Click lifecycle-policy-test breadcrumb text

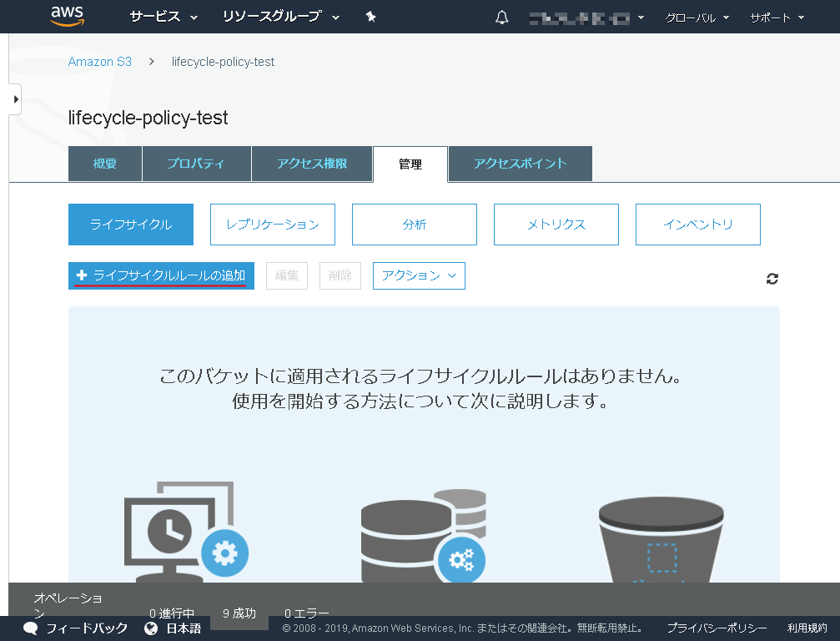pyautogui.click(x=223, y=62)
